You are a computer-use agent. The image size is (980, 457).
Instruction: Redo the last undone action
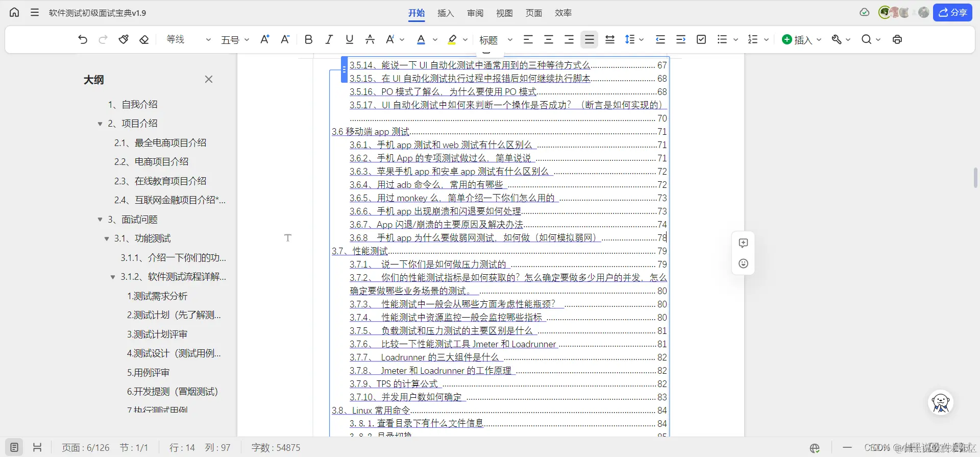[x=103, y=39]
